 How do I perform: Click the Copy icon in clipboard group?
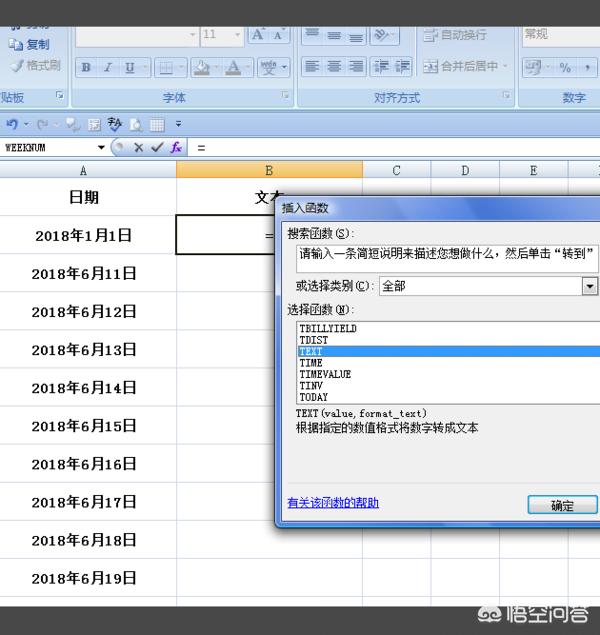[x=30, y=44]
